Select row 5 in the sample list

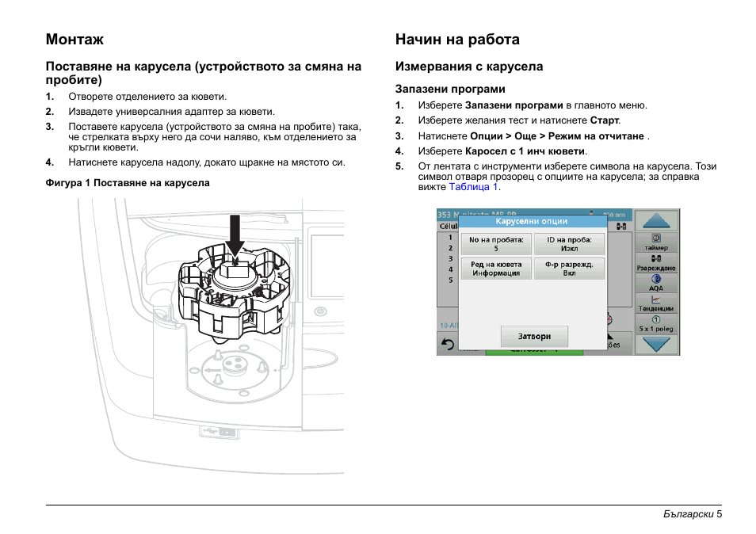pyautogui.click(x=450, y=280)
